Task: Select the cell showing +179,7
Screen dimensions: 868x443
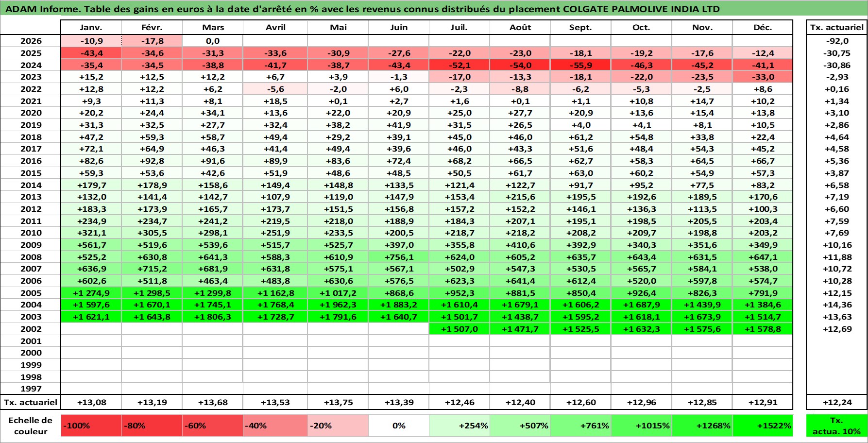Action: click(91, 185)
